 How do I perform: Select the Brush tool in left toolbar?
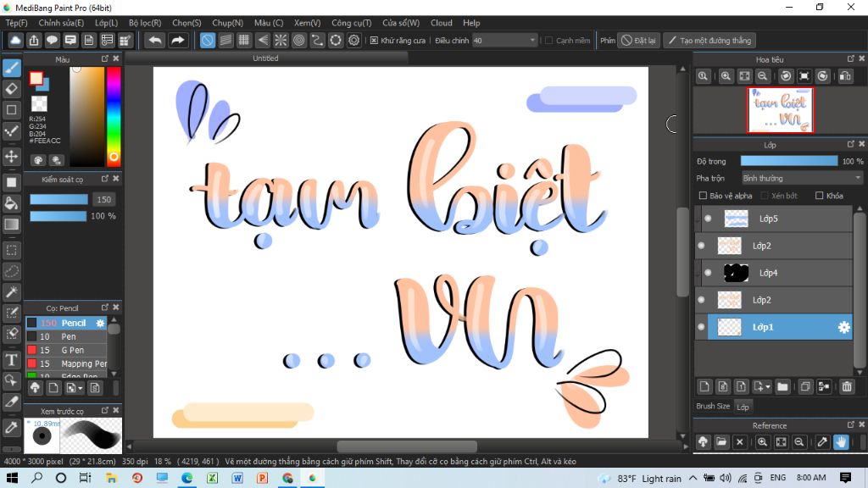pos(12,68)
